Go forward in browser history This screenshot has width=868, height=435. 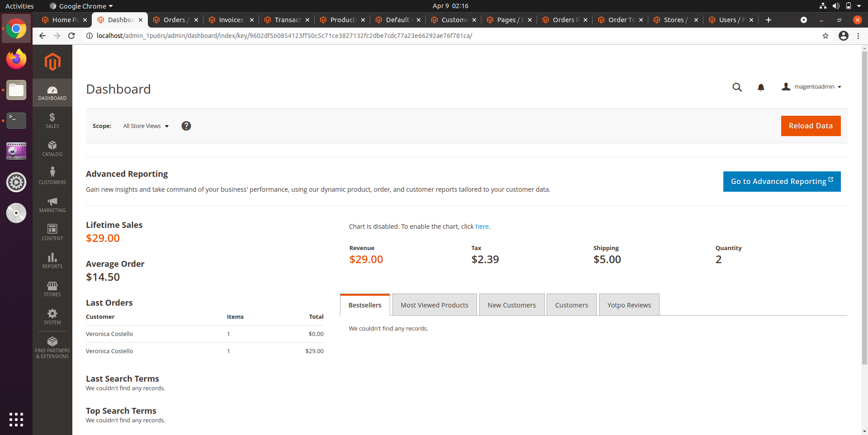[57, 36]
